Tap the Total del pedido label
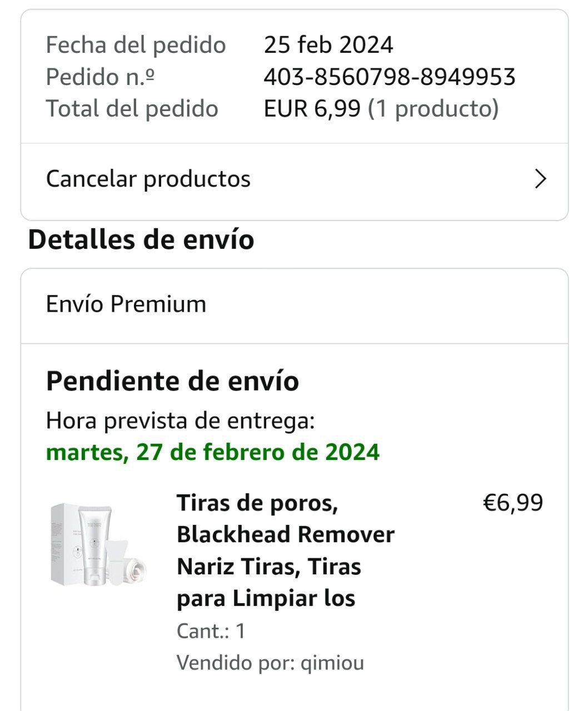The image size is (588, 711). pyautogui.click(x=132, y=108)
